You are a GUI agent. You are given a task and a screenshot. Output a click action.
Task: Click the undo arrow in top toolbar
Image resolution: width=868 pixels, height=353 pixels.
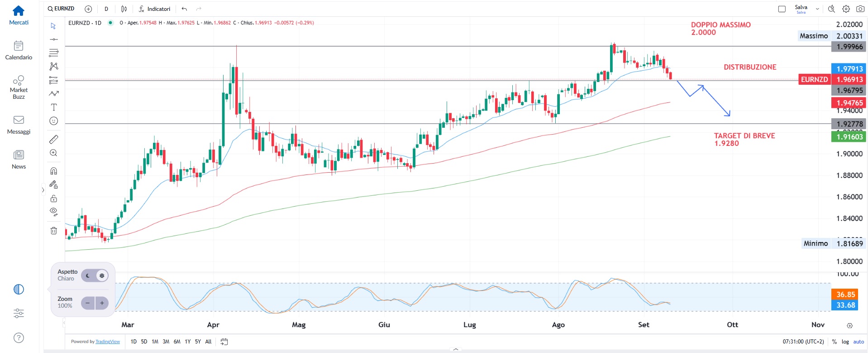point(184,9)
